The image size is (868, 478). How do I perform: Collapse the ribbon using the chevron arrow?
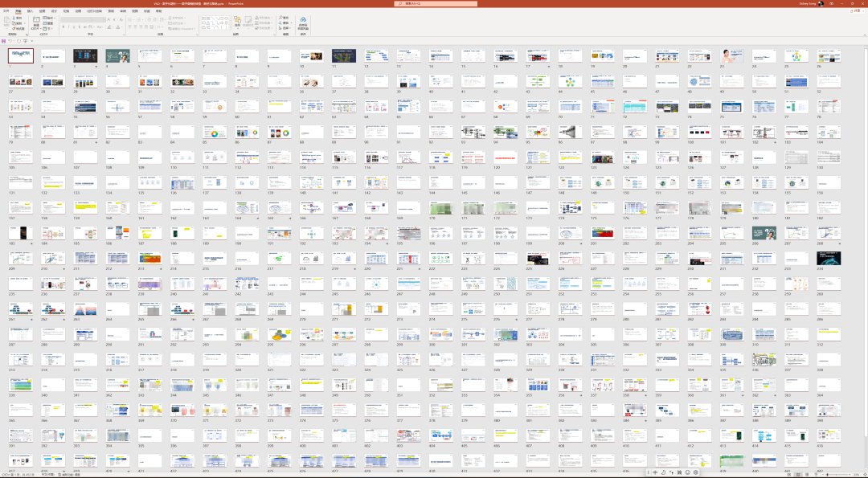tap(863, 35)
